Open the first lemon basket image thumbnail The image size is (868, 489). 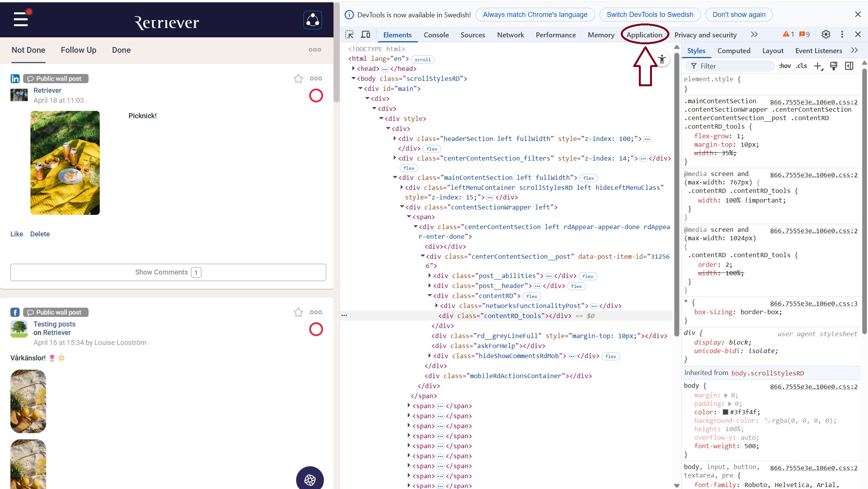(x=28, y=401)
